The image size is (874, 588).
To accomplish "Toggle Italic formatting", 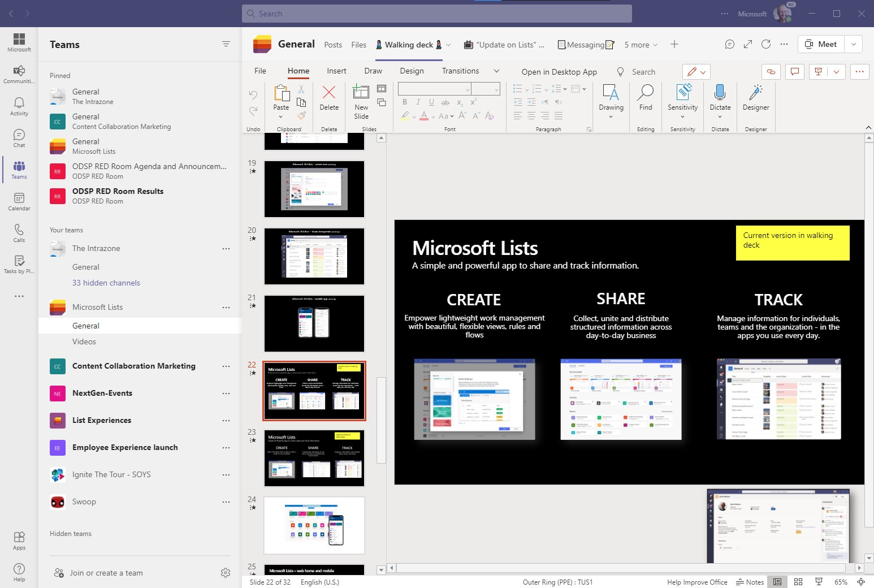I will [418, 102].
